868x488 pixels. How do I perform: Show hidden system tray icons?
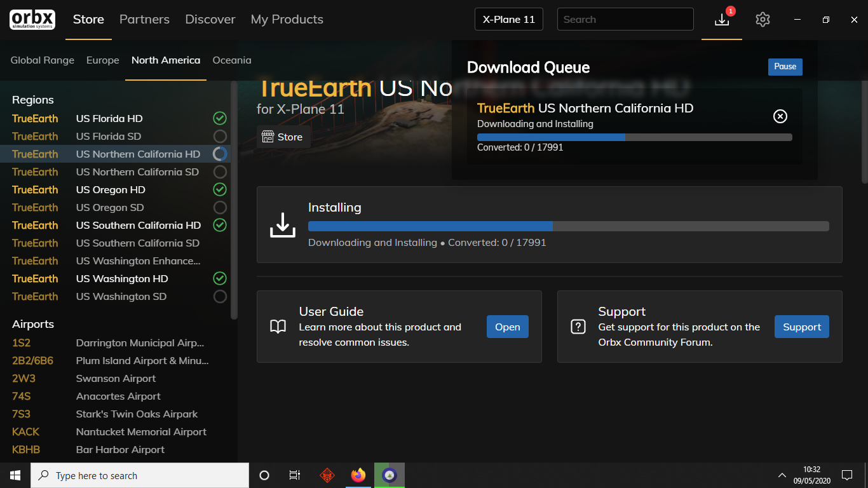[x=782, y=475]
